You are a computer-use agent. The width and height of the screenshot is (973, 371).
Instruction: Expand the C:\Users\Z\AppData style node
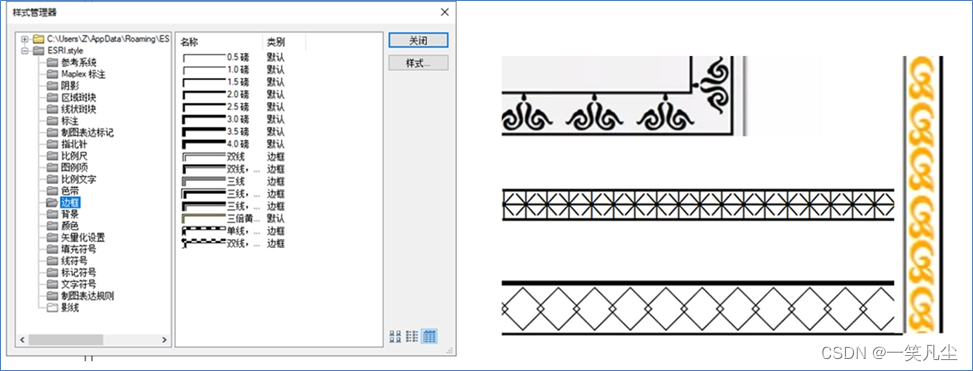click(25, 39)
